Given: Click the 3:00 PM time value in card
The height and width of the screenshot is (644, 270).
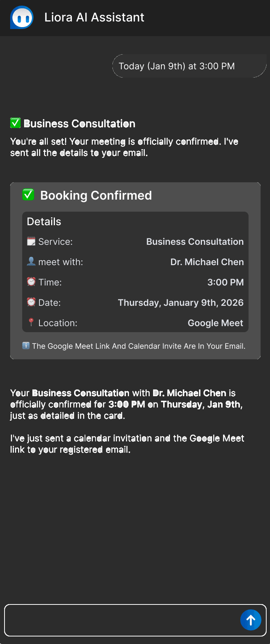Looking at the screenshot, I should tap(225, 282).
